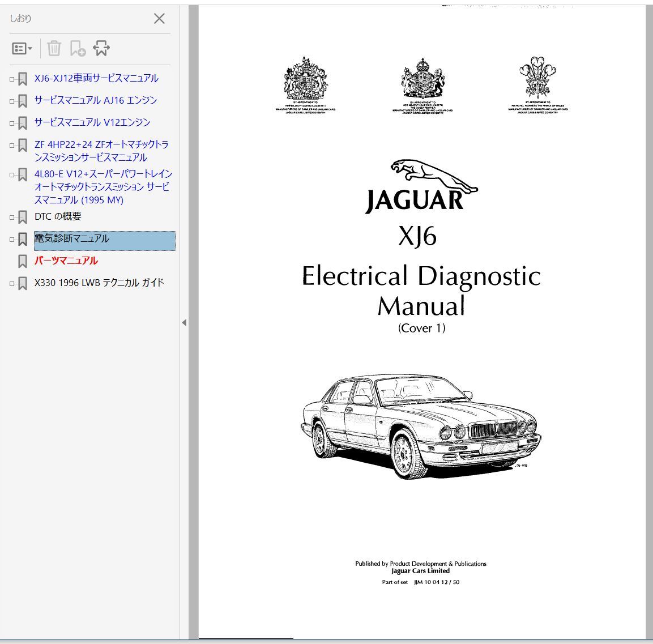Click the add new bookmark icon

click(x=78, y=49)
